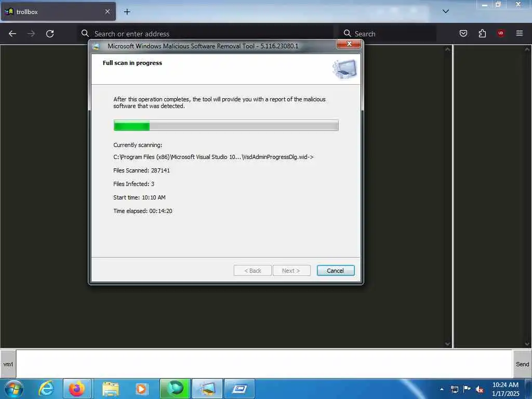Click the disabled Back button

tap(252, 270)
